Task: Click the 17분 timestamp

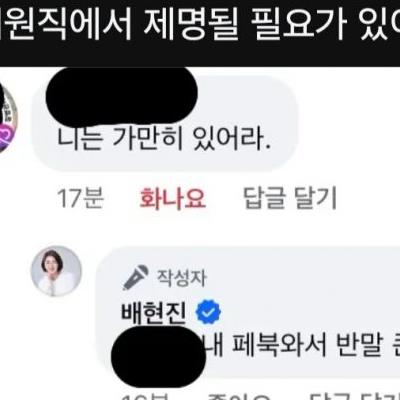Action: (81, 198)
